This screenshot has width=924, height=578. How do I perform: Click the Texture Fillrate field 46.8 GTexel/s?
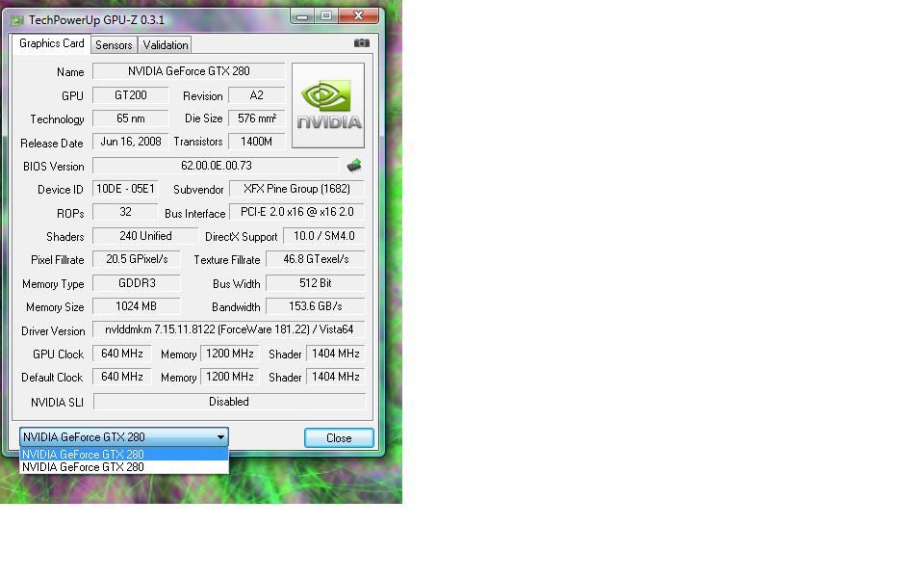[316, 259]
